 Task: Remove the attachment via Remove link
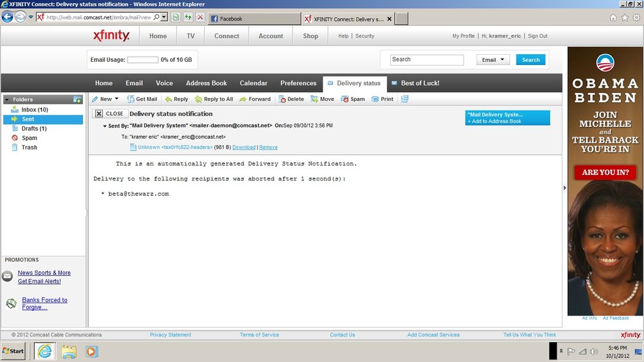[x=268, y=147]
